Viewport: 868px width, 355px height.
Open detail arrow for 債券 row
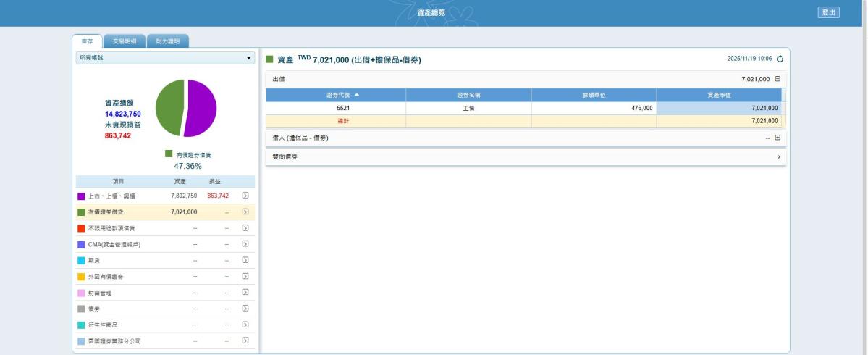245,308
